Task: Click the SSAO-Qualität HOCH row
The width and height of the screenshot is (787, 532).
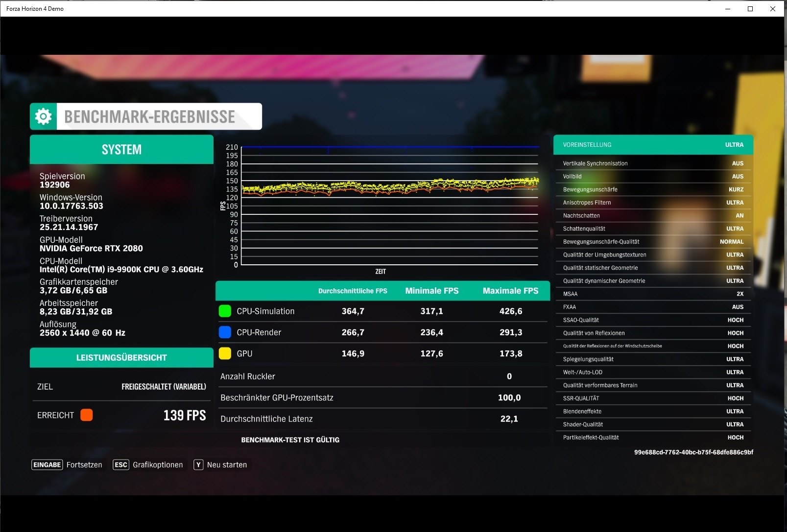Action: [653, 320]
